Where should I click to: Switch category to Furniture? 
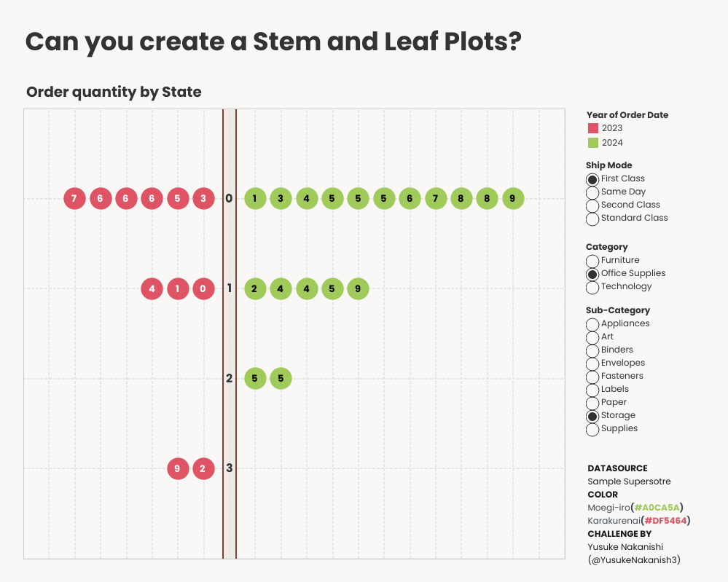tap(593, 261)
